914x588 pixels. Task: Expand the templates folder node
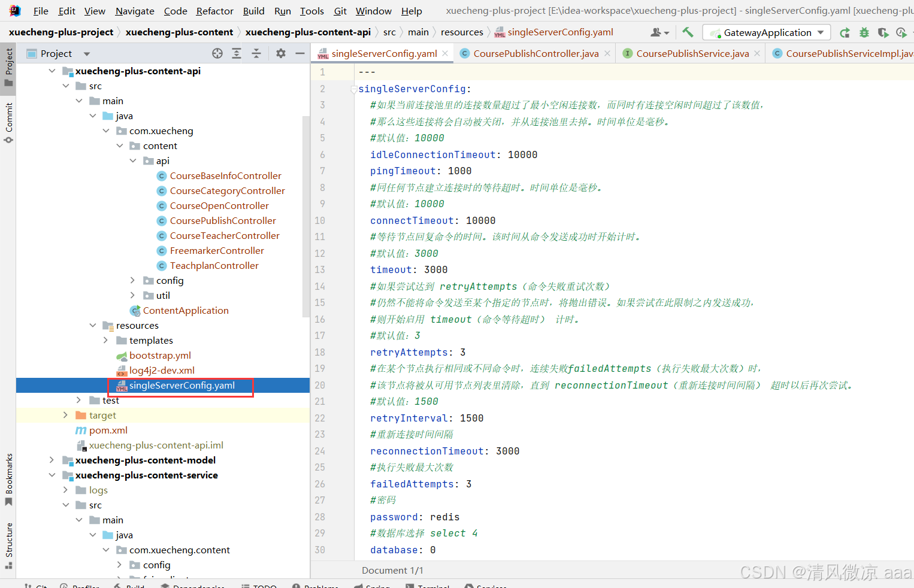(106, 340)
